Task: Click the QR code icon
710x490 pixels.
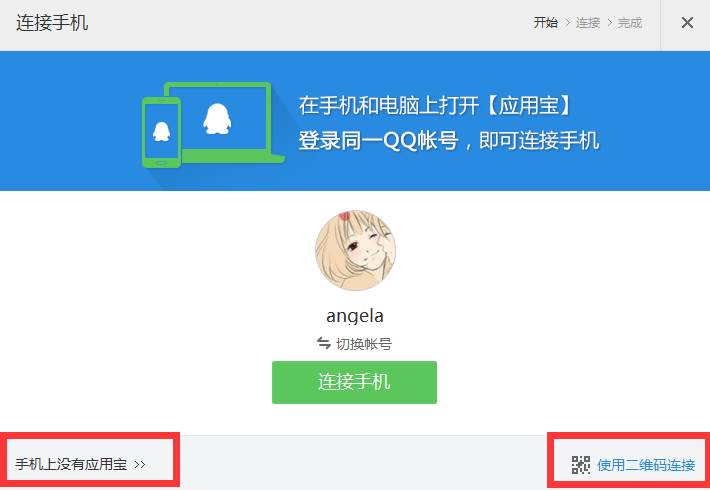Action: pyautogui.click(x=580, y=465)
